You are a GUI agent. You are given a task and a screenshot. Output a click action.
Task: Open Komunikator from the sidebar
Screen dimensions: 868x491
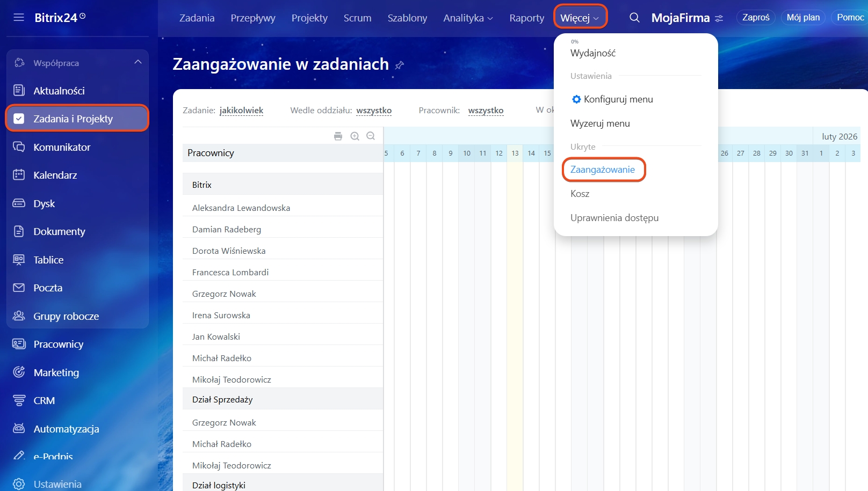point(62,147)
